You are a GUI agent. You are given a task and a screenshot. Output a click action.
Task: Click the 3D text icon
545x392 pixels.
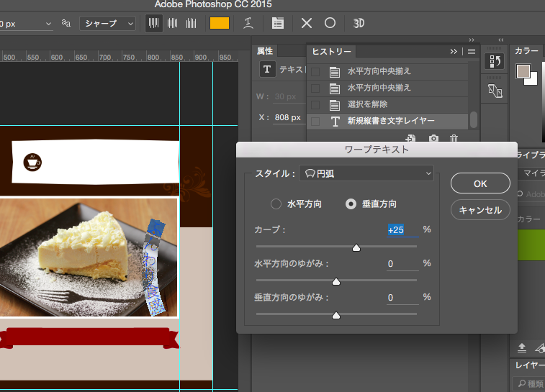click(x=359, y=23)
